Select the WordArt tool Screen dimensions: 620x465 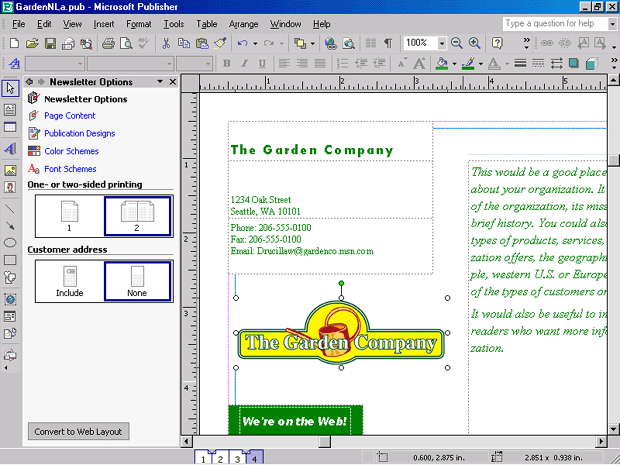point(10,149)
